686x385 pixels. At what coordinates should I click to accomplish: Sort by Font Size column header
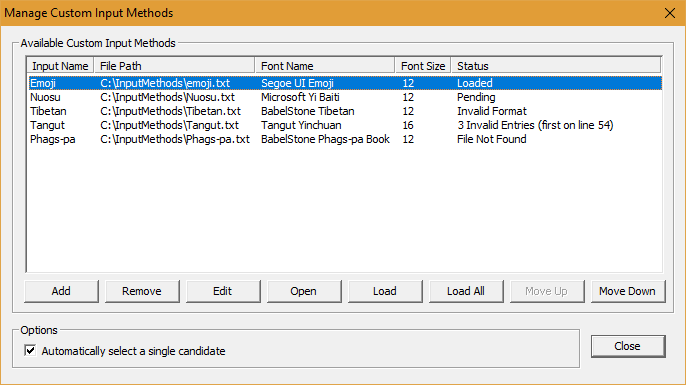coord(423,66)
